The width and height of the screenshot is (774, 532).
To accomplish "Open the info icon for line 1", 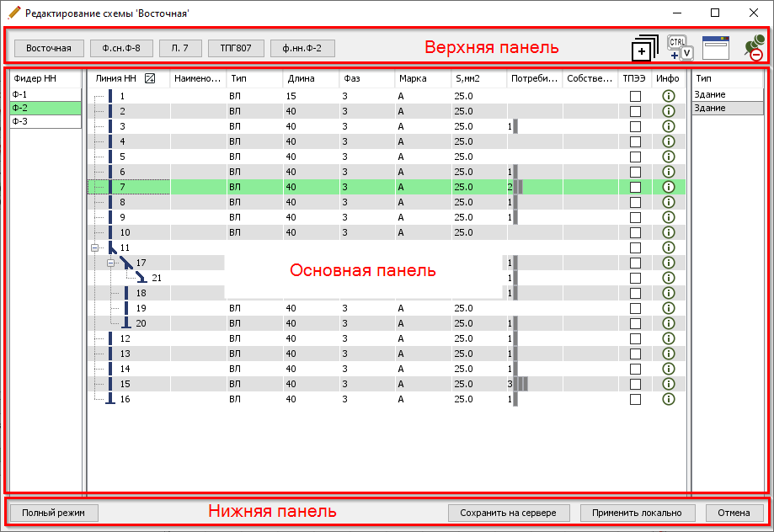I will [x=669, y=96].
